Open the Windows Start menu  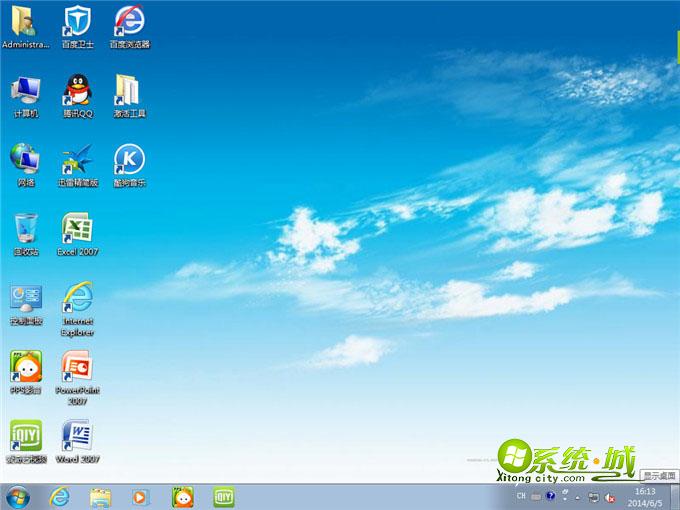click(18, 496)
